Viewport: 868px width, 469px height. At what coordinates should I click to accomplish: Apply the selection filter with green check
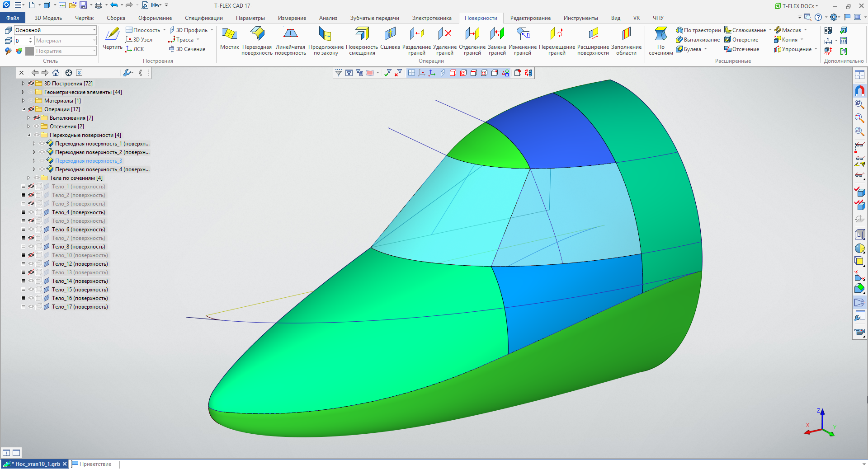388,73
